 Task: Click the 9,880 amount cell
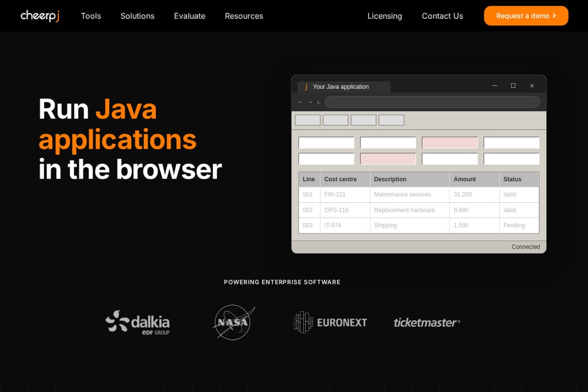coord(475,210)
